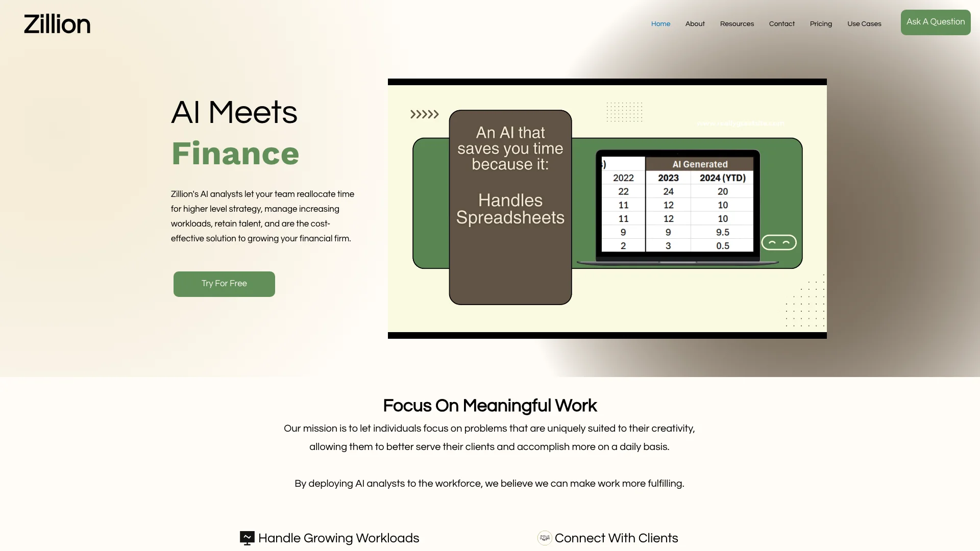The image size is (980, 551).
Task: Select the Contact menu item
Action: point(781,23)
